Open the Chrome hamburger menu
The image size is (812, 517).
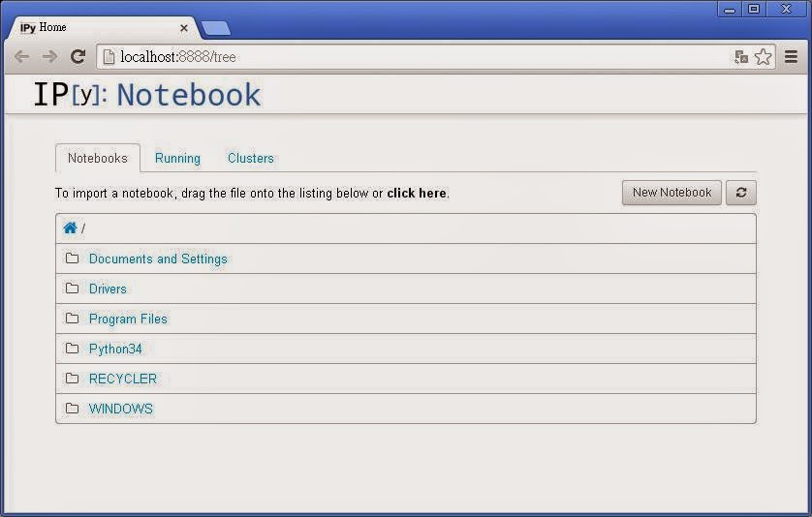pos(791,56)
